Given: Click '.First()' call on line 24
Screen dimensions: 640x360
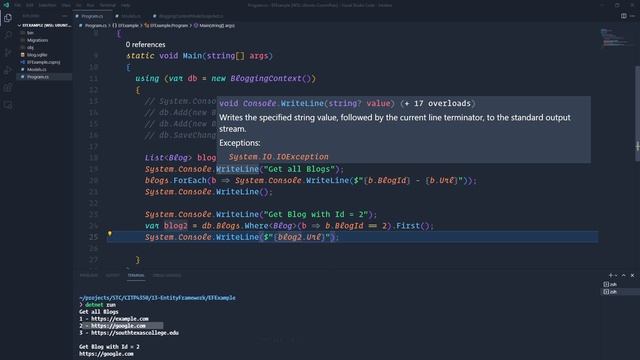Looking at the screenshot, I should pyautogui.click(x=412, y=226).
